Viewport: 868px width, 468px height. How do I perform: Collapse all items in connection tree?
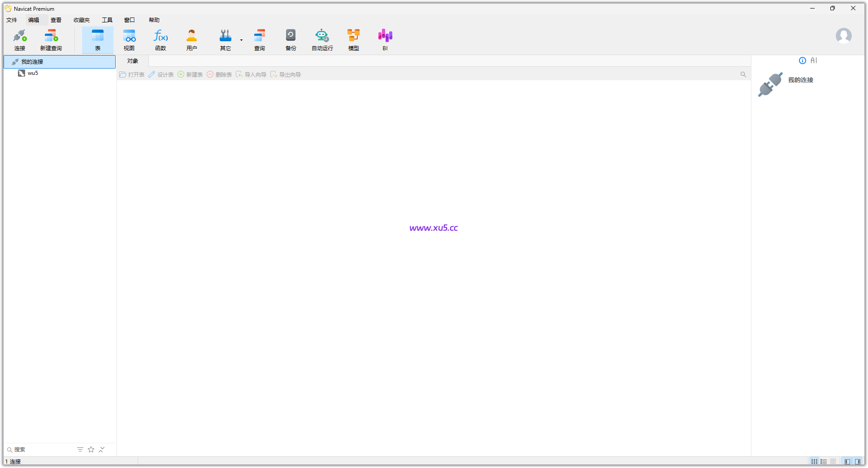tap(102, 449)
